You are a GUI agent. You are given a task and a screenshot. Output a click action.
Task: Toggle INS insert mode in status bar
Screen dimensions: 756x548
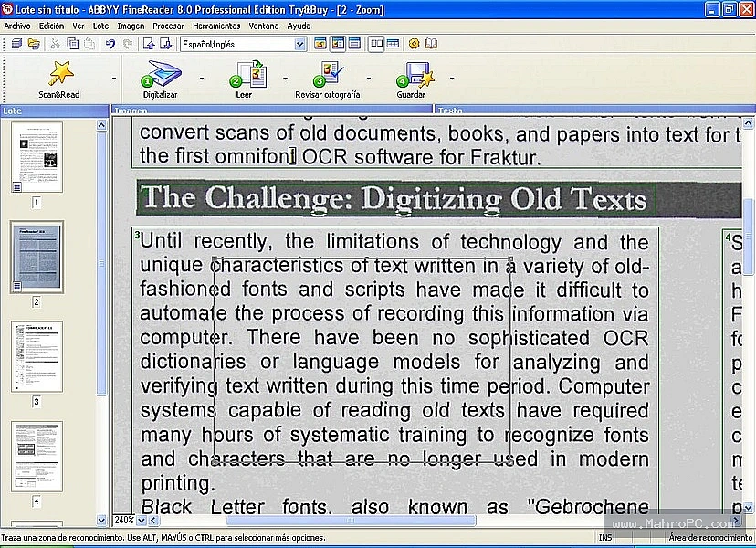tap(605, 537)
